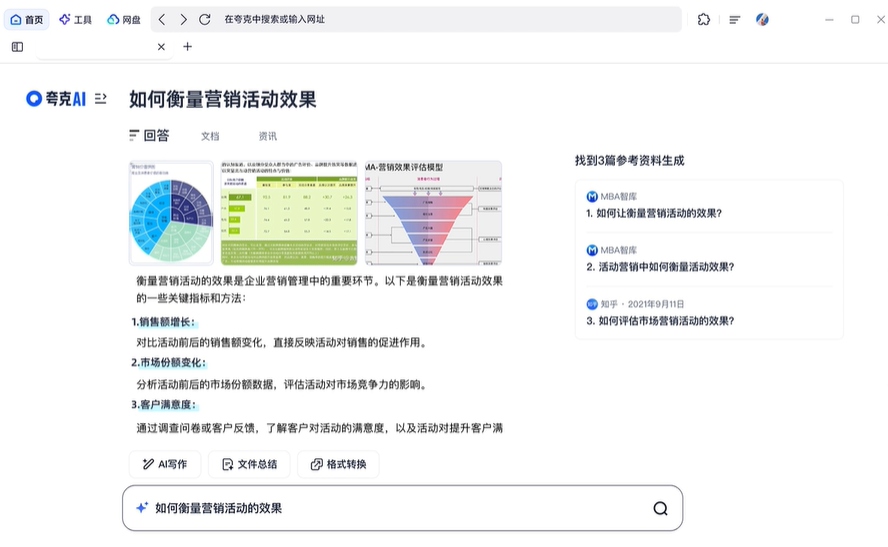
Task: Click the second MBA智库 source label
Action: click(612, 250)
